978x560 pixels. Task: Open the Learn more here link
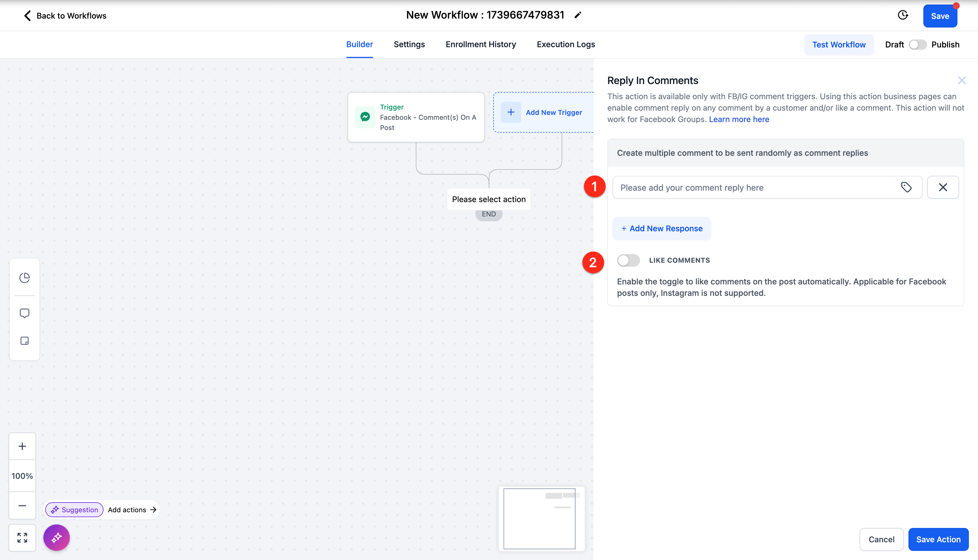tap(739, 119)
